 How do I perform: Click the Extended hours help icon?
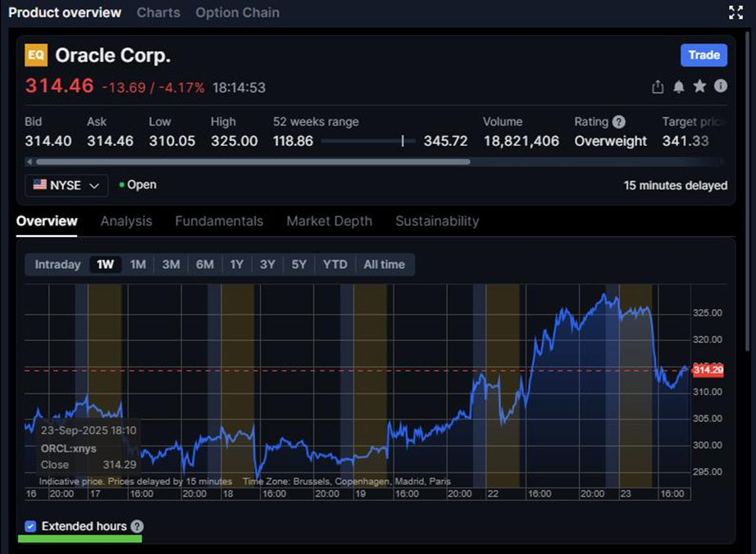(137, 526)
